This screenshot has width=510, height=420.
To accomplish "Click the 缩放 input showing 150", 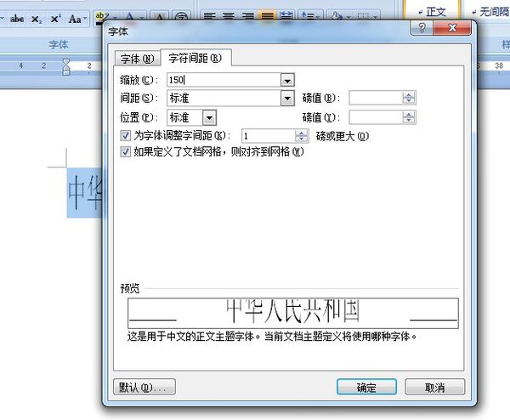I will point(224,80).
